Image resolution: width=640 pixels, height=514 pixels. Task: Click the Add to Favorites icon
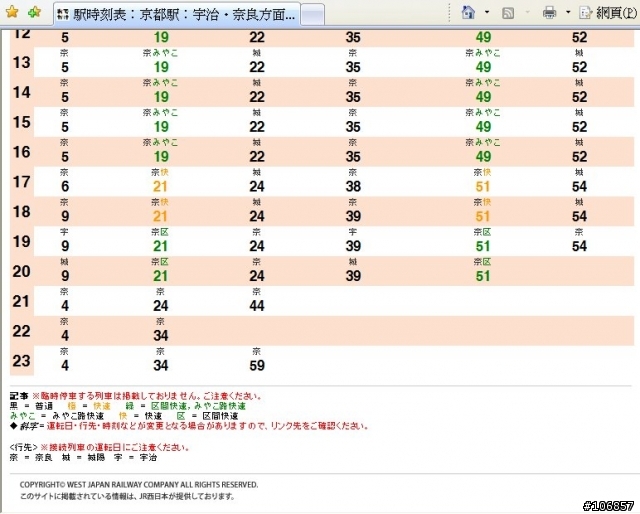coord(34,12)
